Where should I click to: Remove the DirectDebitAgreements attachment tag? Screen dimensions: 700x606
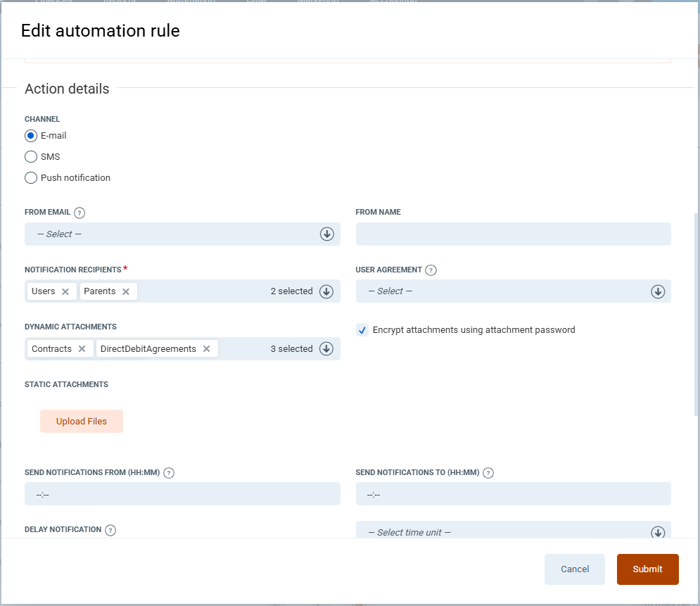pyautogui.click(x=207, y=349)
